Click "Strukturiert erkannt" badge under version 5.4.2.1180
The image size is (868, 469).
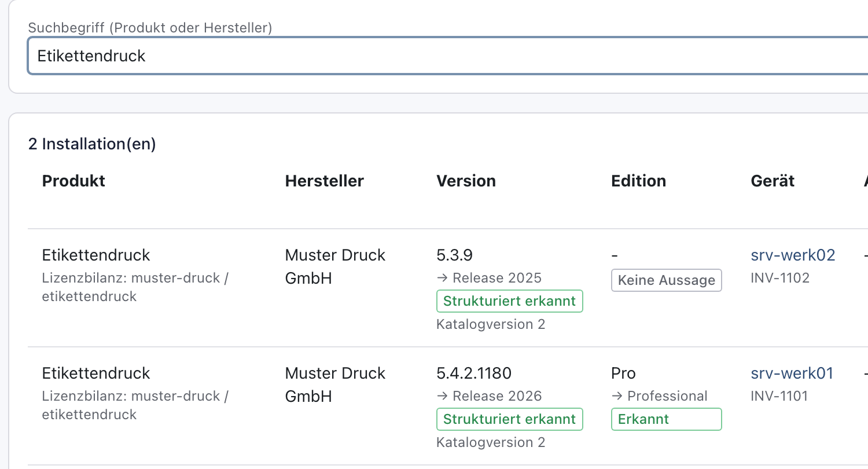[509, 419]
